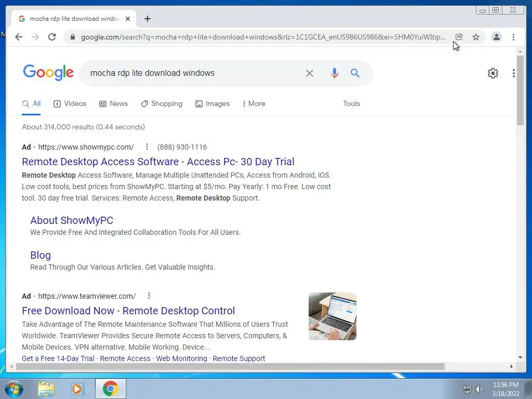Screen dimensions: 532x399
Task: Switch to Images results
Action: [212, 103]
